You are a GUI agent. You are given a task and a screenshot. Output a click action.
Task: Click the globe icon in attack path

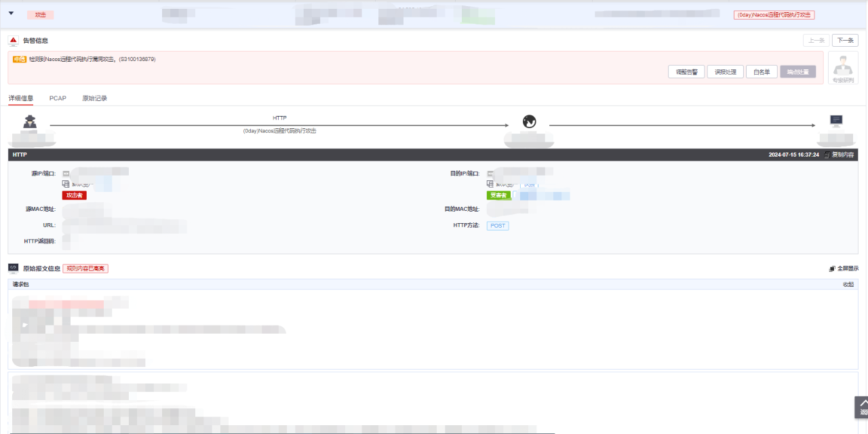coord(530,122)
